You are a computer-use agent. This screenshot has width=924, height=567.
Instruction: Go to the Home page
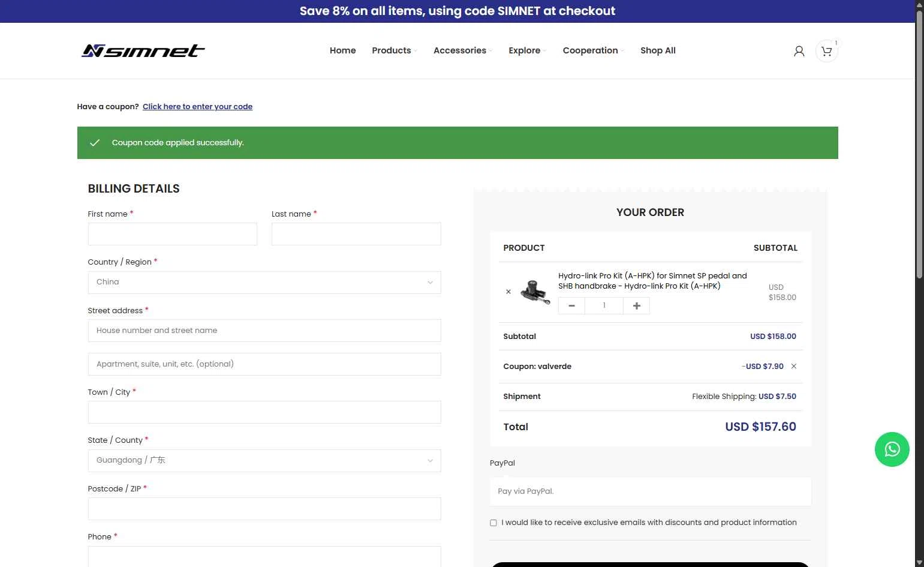pyautogui.click(x=343, y=50)
